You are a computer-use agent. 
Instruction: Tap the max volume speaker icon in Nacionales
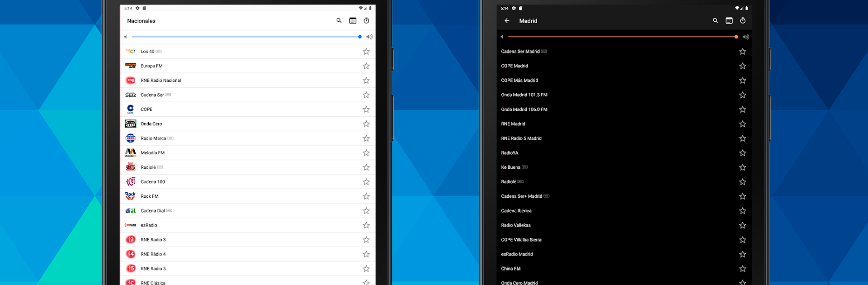[369, 37]
